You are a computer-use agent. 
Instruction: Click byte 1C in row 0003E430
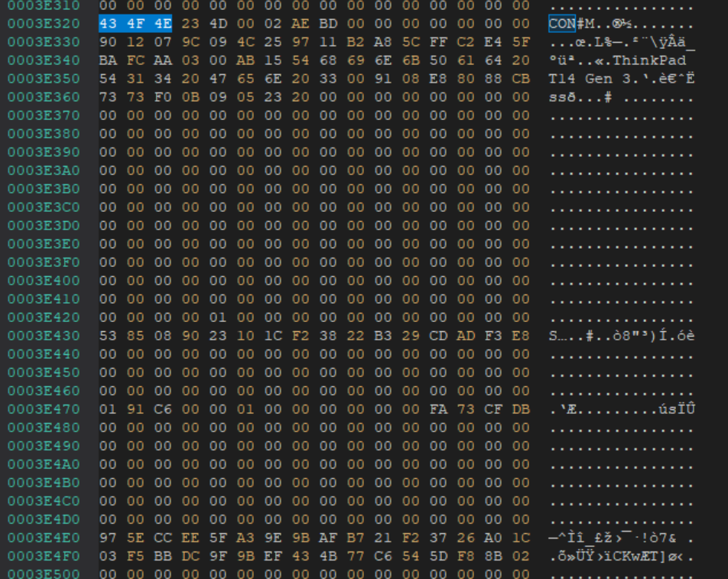[x=273, y=336]
